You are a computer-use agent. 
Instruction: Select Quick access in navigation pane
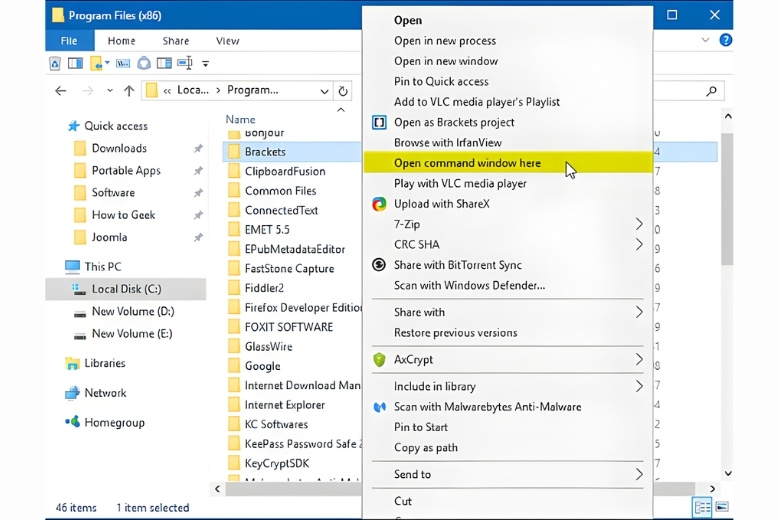coord(108,126)
